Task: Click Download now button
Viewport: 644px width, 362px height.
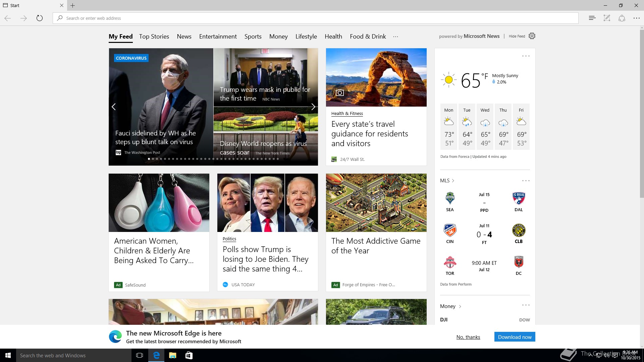Action: (515, 337)
